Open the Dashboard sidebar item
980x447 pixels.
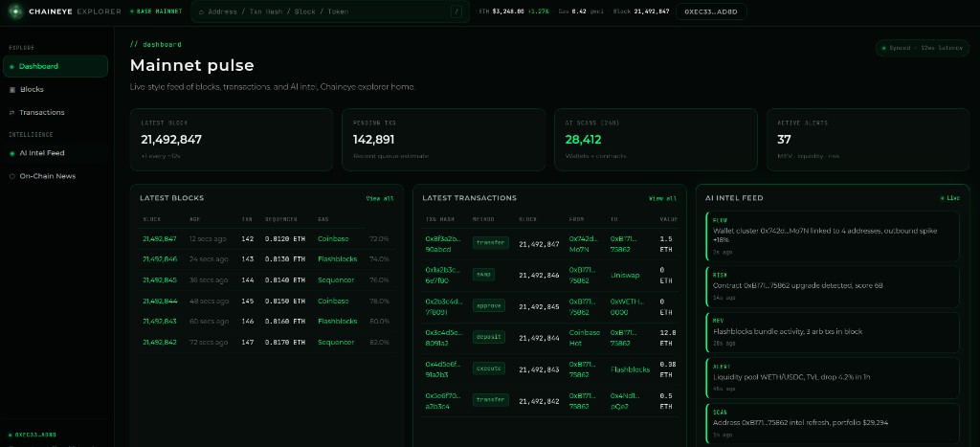coord(56,66)
